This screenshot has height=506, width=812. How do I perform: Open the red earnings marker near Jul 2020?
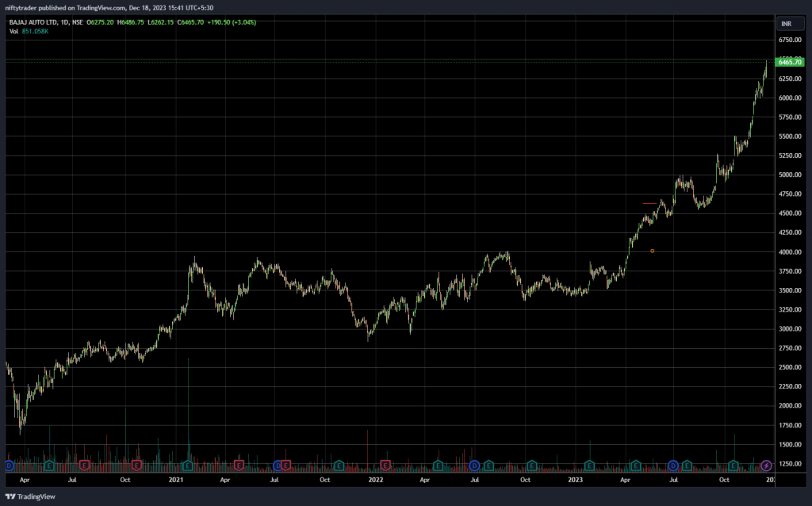pos(84,466)
